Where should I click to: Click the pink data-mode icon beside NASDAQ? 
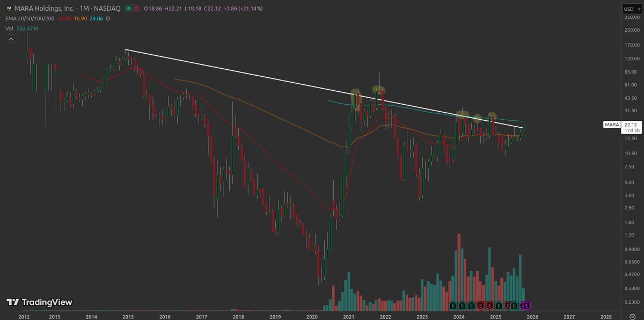[137, 9]
